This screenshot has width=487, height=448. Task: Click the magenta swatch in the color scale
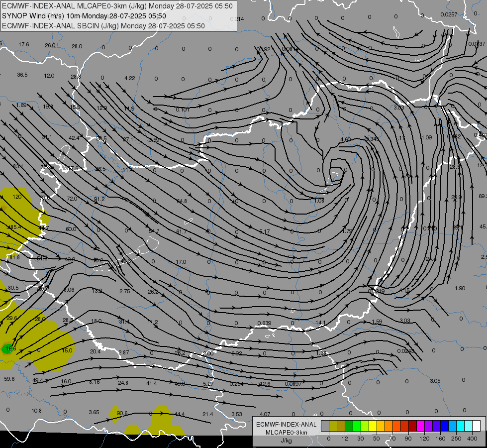pyautogui.click(x=420, y=426)
